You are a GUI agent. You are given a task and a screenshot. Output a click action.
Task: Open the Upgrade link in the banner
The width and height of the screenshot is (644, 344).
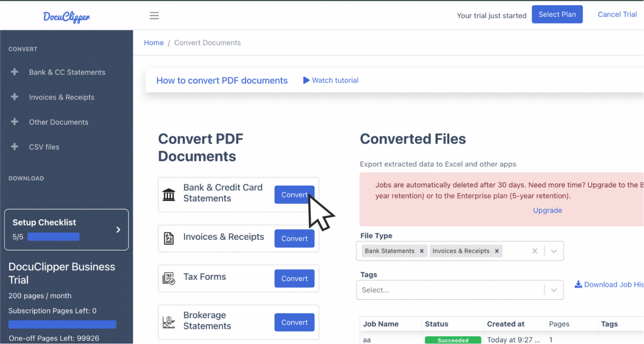tap(547, 210)
